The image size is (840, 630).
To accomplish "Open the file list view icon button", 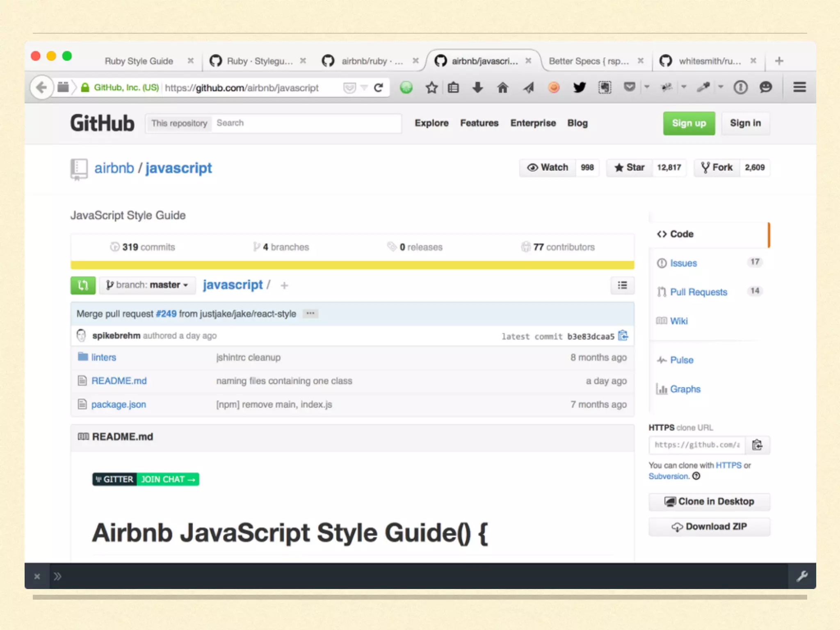I will [x=622, y=285].
